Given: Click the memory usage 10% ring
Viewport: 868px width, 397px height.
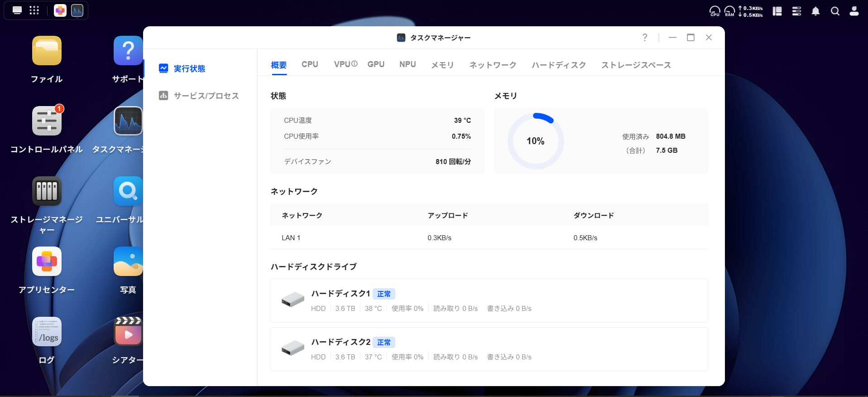Looking at the screenshot, I should (x=535, y=141).
